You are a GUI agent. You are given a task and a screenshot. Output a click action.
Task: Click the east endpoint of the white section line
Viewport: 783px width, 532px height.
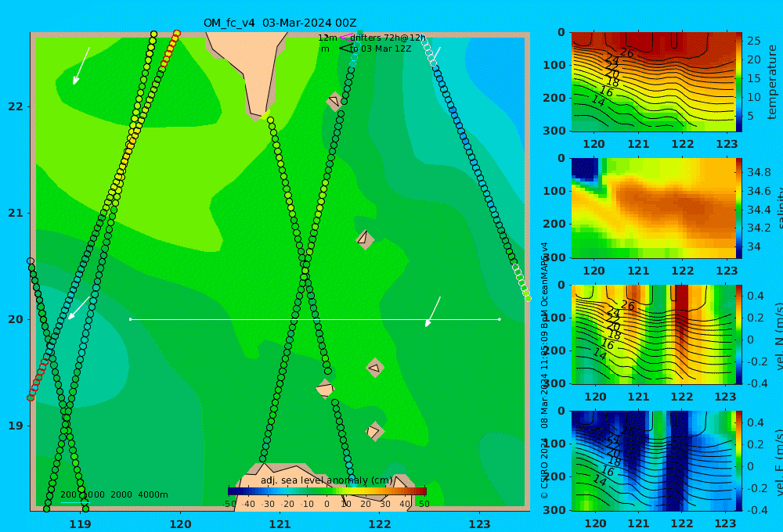[500, 319]
